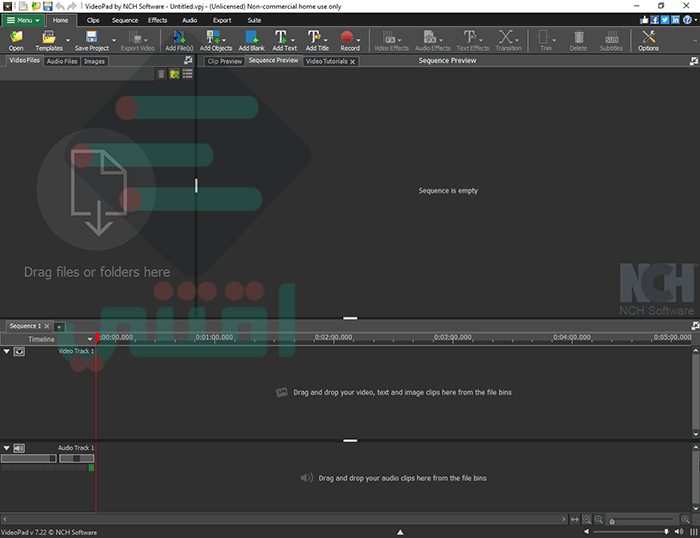700x538 pixels.
Task: Pop out the file bin panel
Action: point(188,60)
